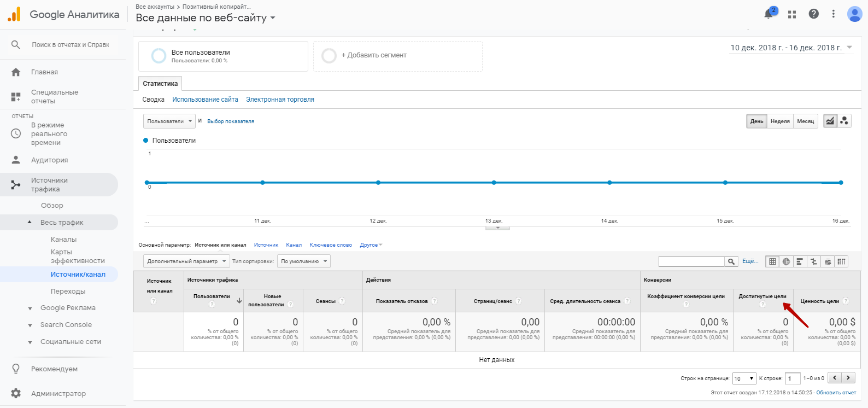Select the Месяц time granularity

point(805,121)
